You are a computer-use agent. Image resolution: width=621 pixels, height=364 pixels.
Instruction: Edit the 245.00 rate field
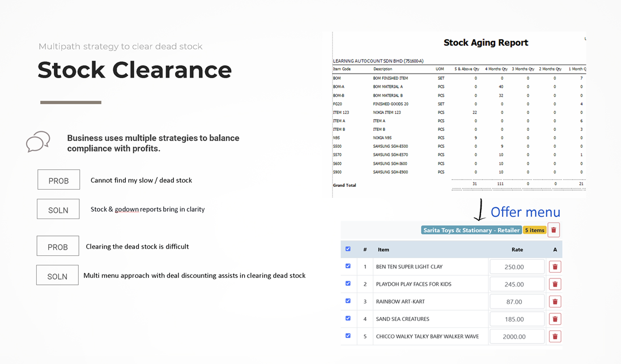point(517,284)
